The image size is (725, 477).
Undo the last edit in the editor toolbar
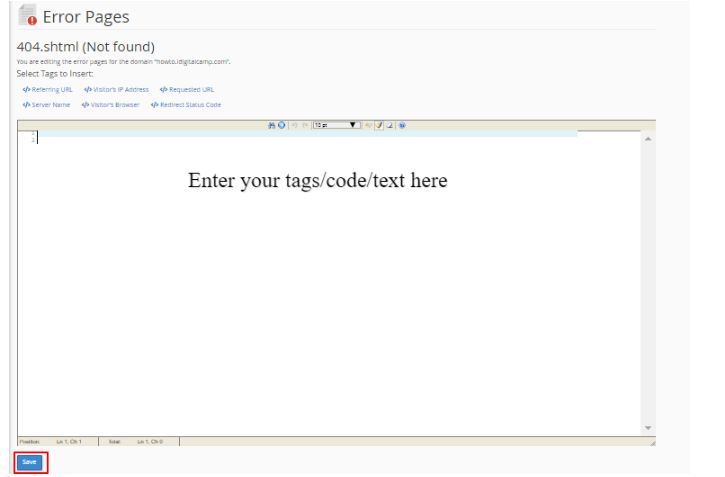pos(294,125)
